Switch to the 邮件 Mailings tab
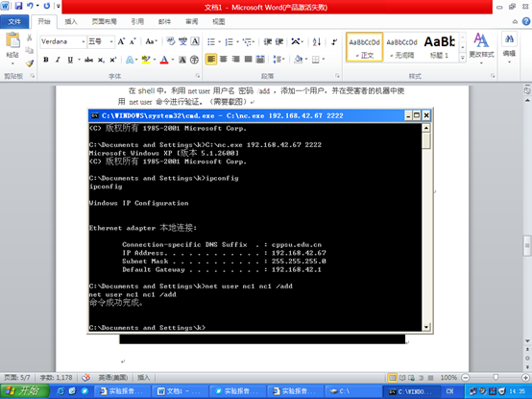This screenshot has width=532, height=399. pyautogui.click(x=164, y=22)
